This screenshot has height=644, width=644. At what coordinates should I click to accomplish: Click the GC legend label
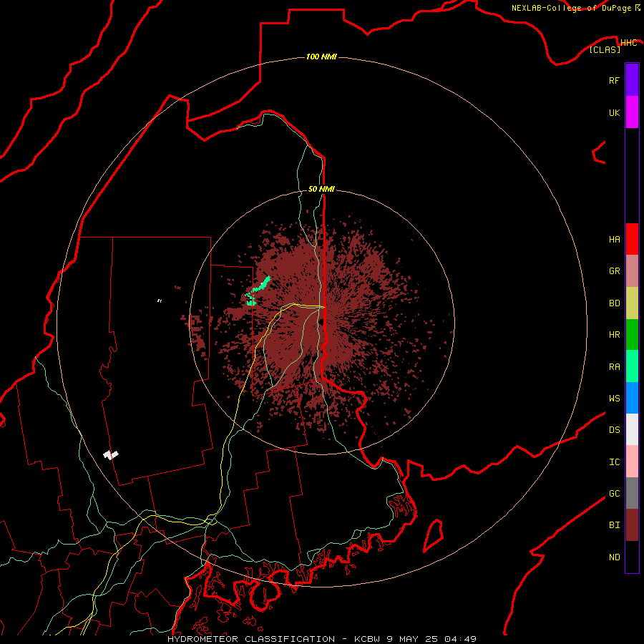point(614,494)
